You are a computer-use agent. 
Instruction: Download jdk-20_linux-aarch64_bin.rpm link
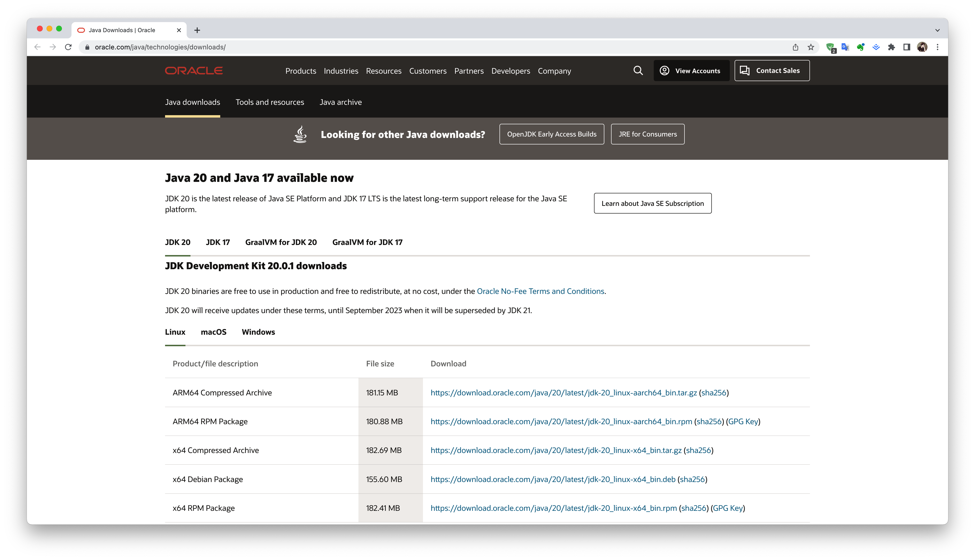pyautogui.click(x=561, y=421)
